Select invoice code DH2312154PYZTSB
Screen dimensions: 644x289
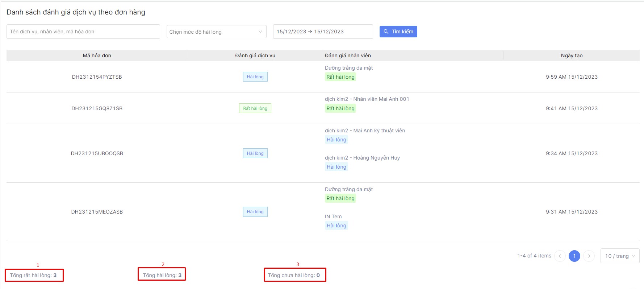97,77
